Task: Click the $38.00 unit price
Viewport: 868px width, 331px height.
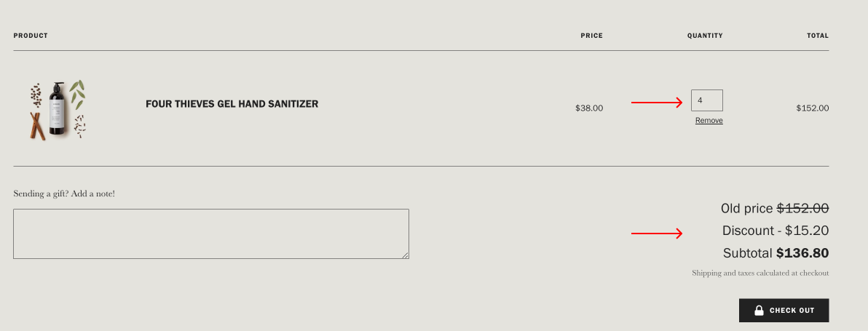Action: [589, 108]
